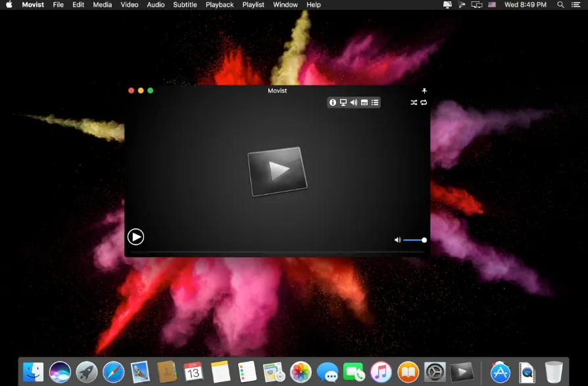The image size is (588, 386).
Task: Open System Preferences gear in Dock
Action: pos(435,372)
